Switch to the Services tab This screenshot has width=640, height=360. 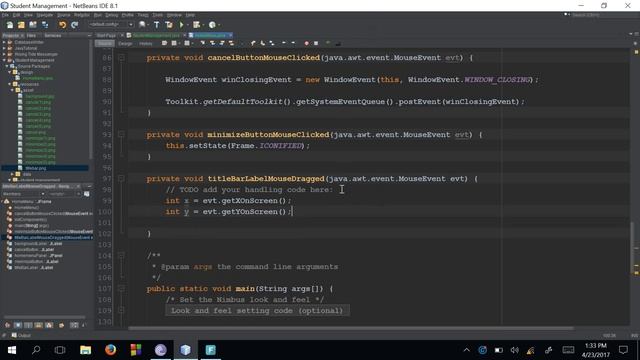coord(53,36)
